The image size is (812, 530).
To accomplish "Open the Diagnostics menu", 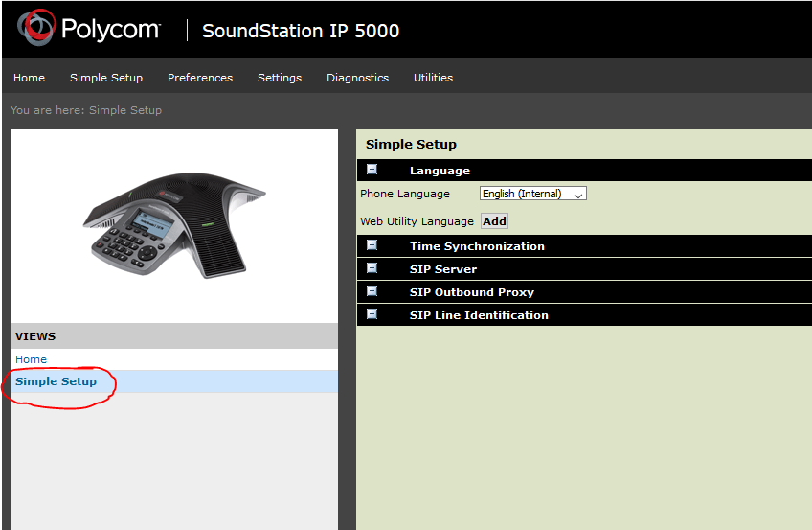I will click(x=357, y=78).
